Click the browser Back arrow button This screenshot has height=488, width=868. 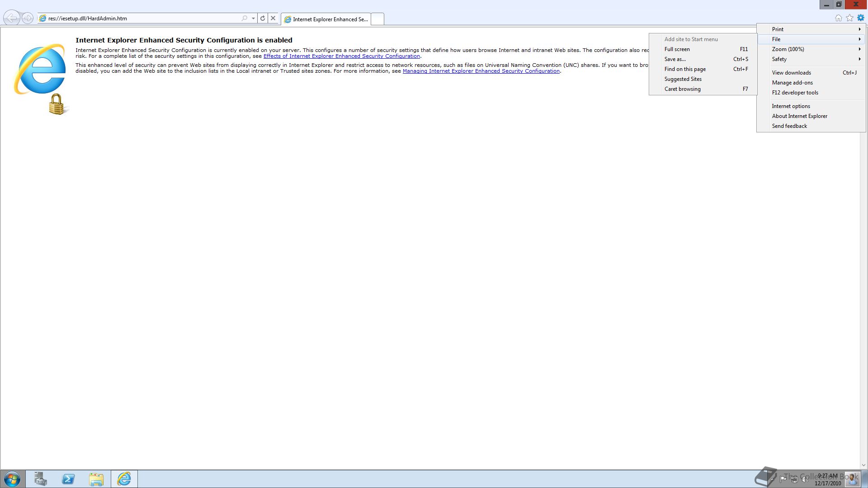[12, 18]
